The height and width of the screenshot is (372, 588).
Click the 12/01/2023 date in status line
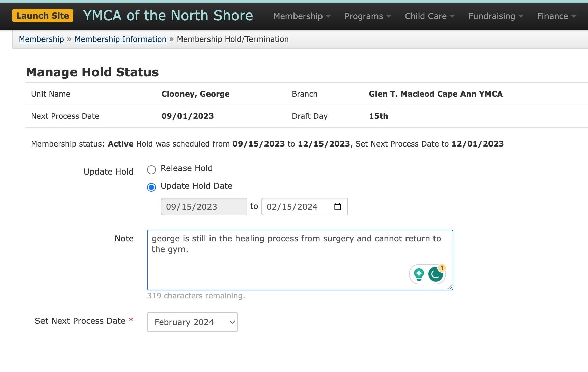477,144
